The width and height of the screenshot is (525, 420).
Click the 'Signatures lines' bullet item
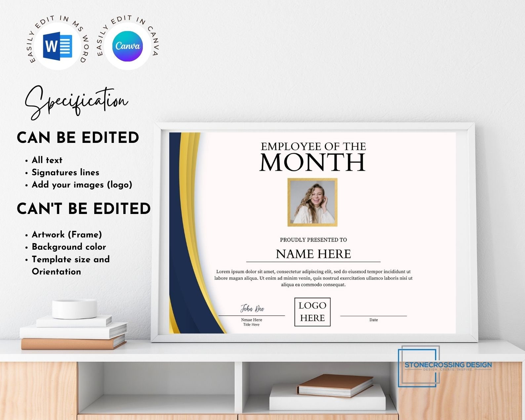click(x=65, y=172)
